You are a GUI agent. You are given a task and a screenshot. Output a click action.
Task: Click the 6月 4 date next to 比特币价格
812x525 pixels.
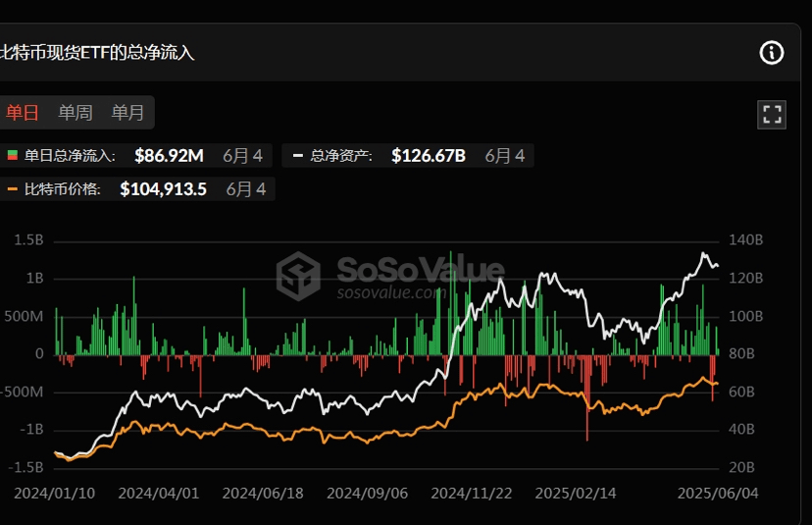[x=246, y=189]
